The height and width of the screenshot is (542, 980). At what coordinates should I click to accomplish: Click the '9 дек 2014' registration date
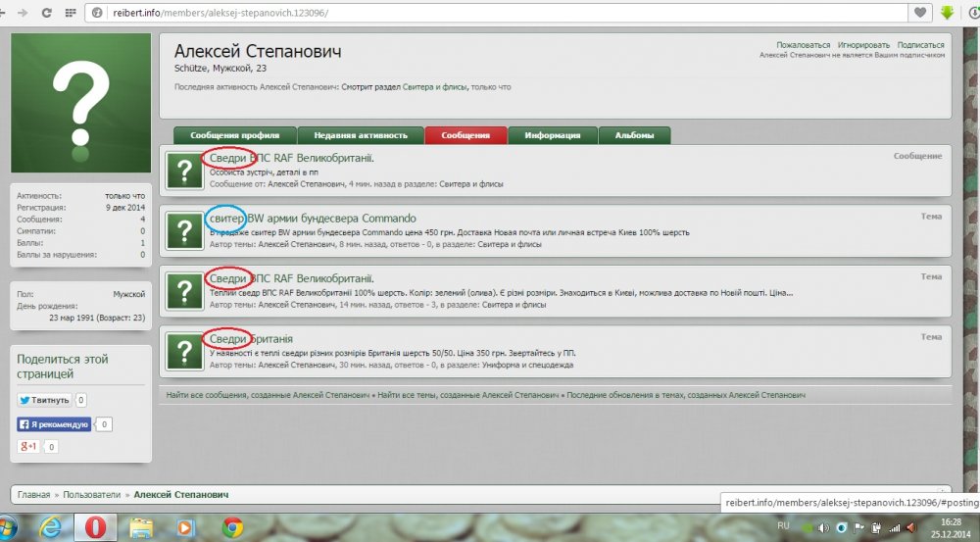pos(125,208)
